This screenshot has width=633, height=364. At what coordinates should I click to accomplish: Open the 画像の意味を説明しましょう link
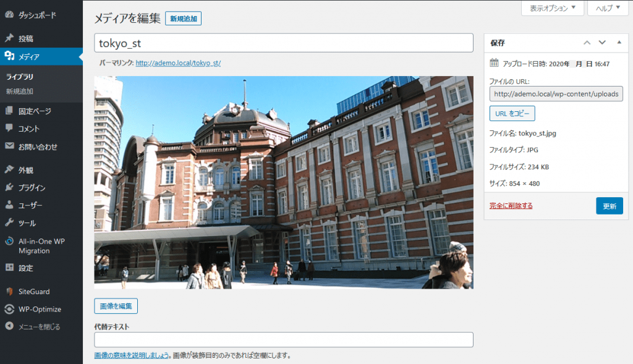pos(132,355)
